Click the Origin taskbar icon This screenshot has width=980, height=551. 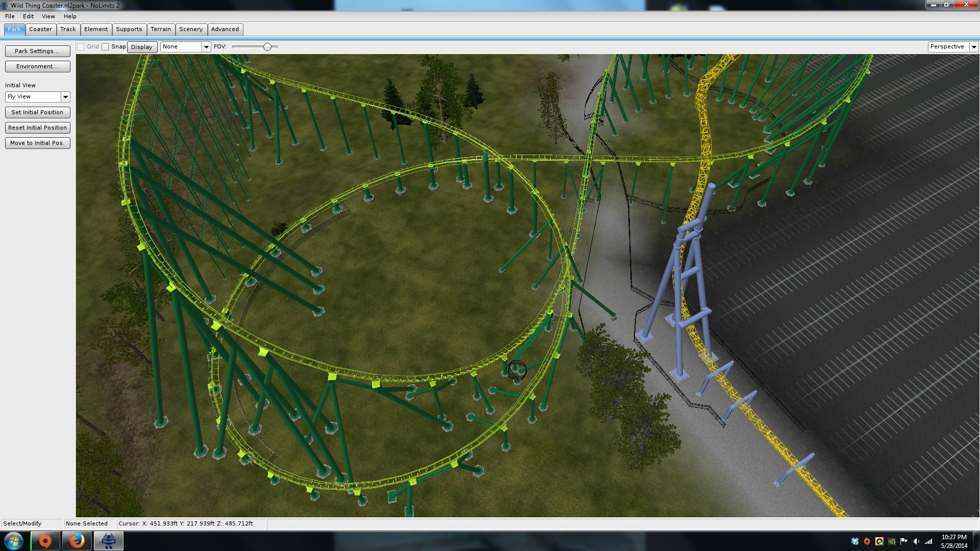click(x=45, y=541)
